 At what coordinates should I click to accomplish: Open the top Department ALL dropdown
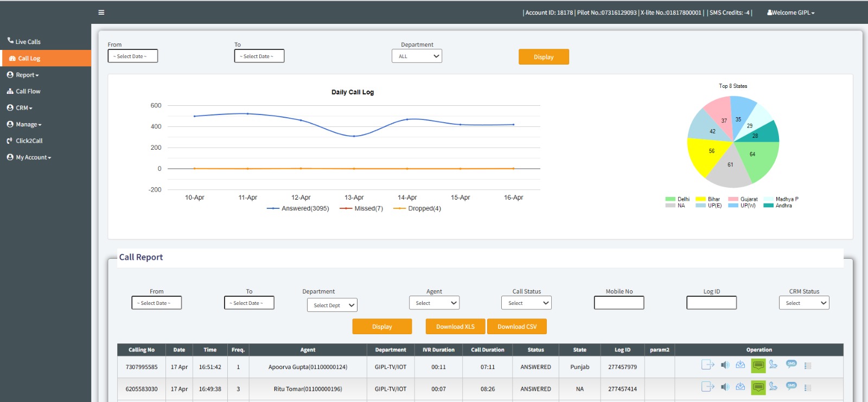[417, 56]
